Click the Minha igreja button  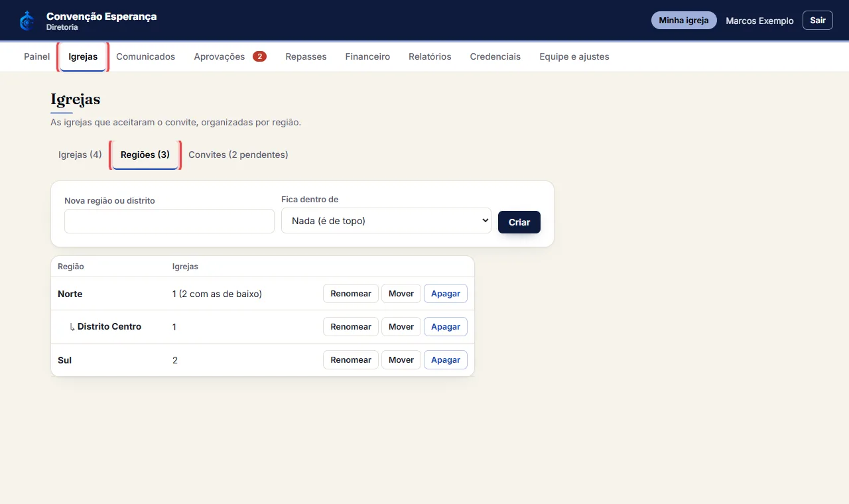pyautogui.click(x=684, y=21)
